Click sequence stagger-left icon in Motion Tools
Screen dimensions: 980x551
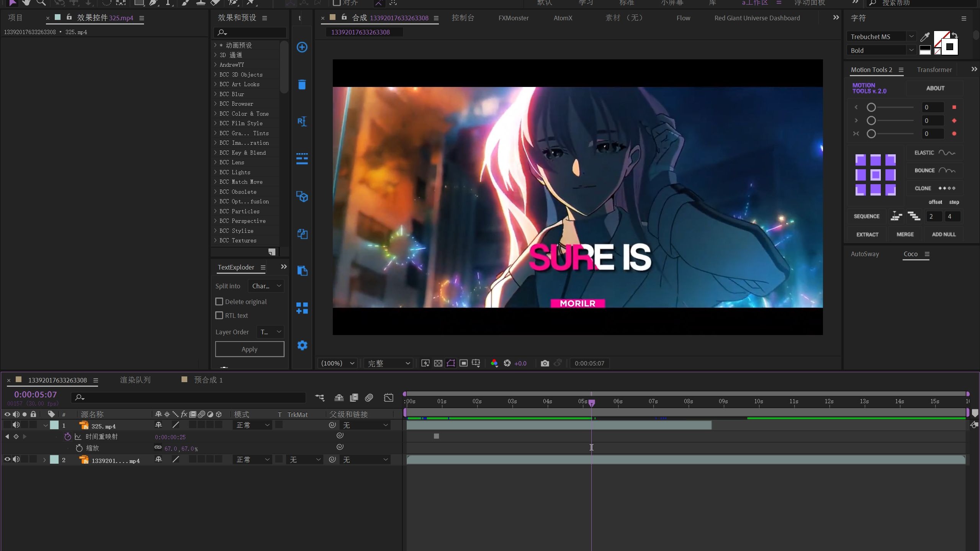pos(896,216)
